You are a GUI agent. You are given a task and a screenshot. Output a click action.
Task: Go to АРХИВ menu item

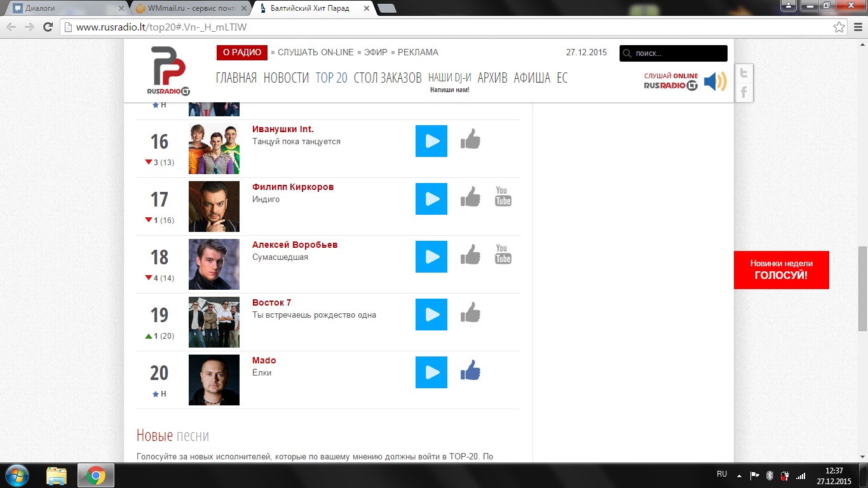pos(492,78)
